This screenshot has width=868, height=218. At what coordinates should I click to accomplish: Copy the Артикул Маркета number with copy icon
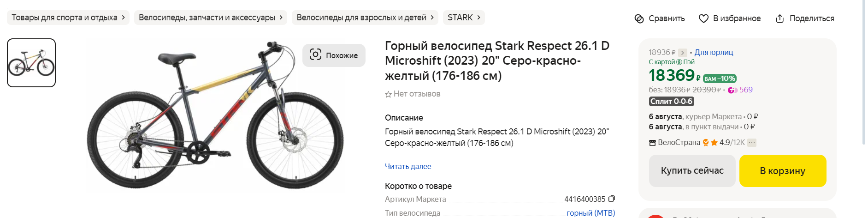[612, 199]
